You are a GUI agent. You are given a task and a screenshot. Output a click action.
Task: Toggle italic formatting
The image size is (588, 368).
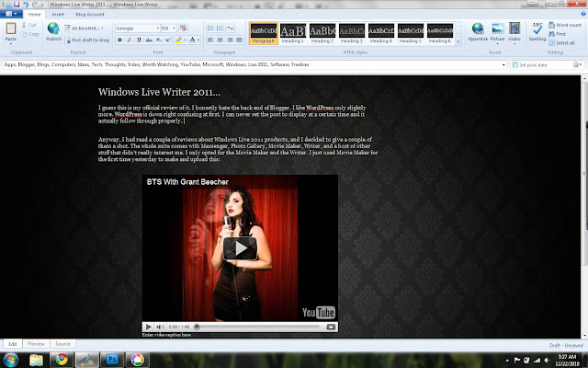(130, 40)
